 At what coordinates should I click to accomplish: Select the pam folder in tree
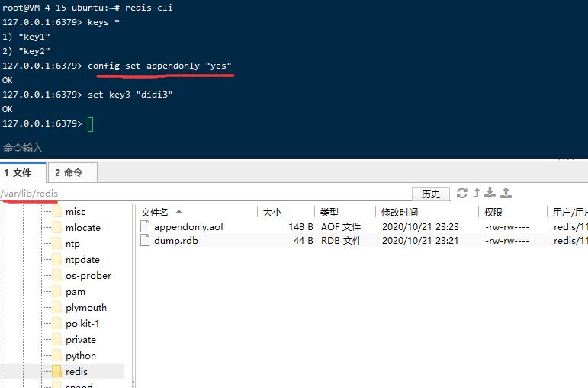(76, 292)
